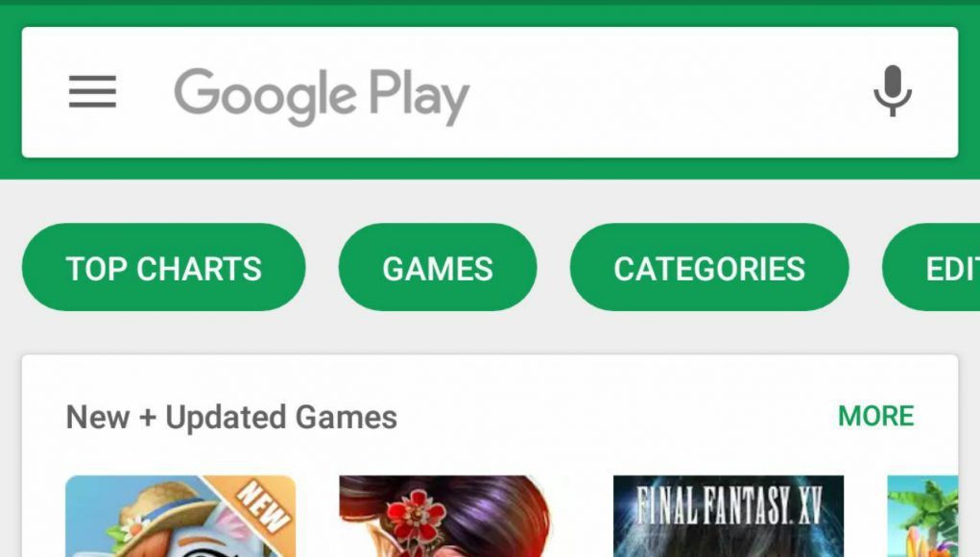Tap the Google Play logo text
Image resolution: width=980 pixels, height=557 pixels.
point(322,97)
